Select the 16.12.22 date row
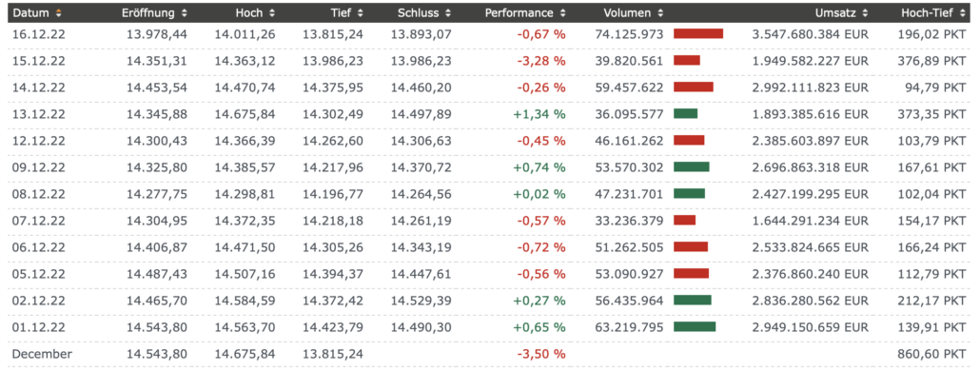The image size is (980, 371). click(490, 34)
